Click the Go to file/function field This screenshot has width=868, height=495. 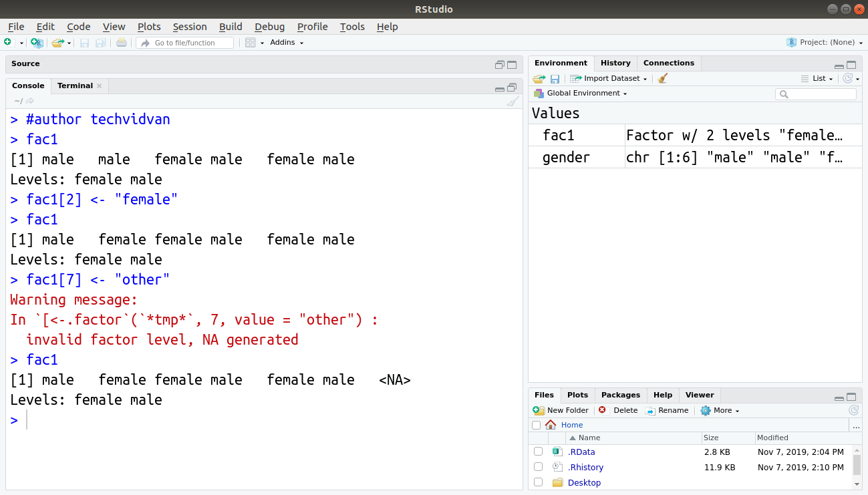pos(185,43)
